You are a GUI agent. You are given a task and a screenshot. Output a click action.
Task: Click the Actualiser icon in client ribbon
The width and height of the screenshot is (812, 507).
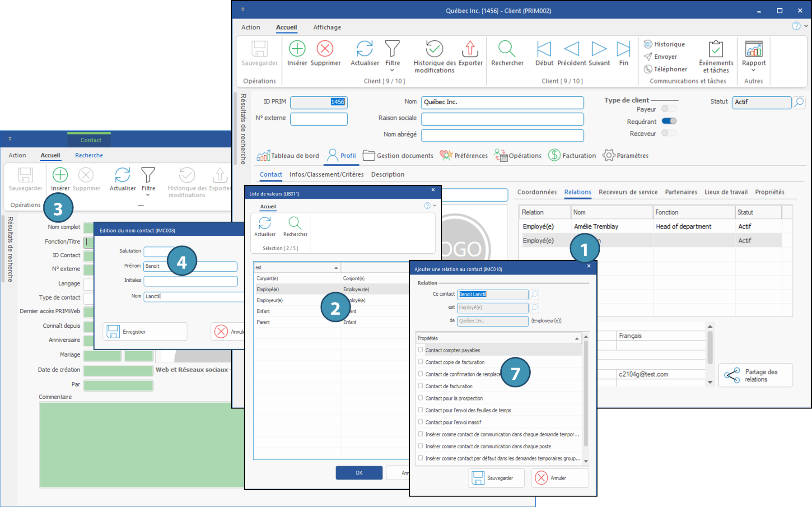(x=364, y=49)
